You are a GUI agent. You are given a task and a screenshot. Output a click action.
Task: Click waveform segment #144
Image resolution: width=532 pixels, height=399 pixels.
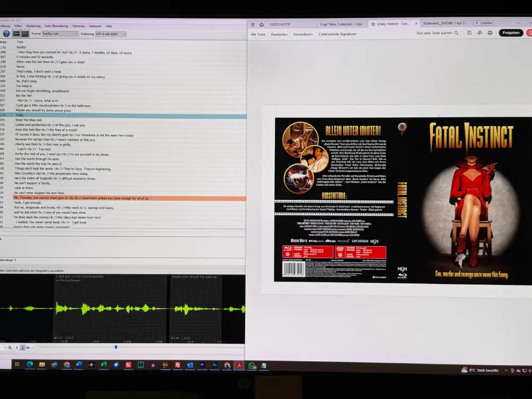(x=196, y=309)
